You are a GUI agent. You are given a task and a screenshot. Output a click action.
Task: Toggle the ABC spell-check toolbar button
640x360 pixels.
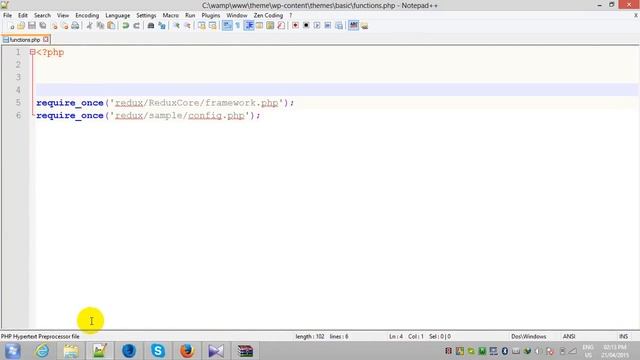(353, 26)
